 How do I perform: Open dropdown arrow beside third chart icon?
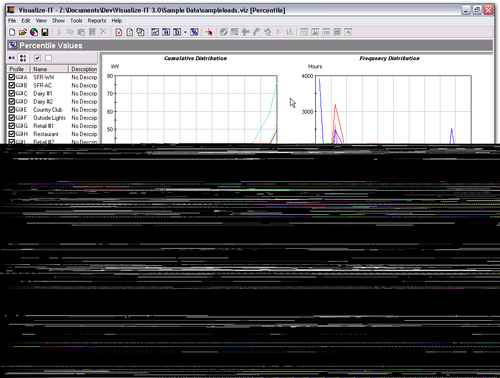tap(185, 32)
